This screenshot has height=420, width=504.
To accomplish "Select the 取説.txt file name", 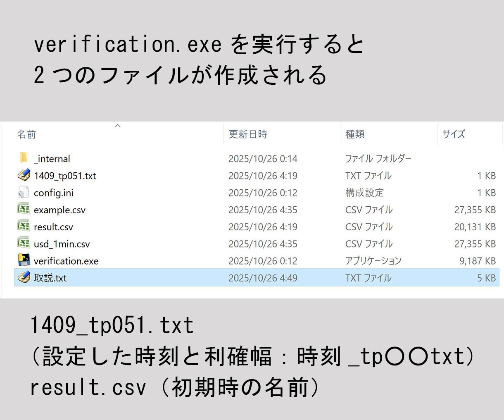I will pos(50,278).
